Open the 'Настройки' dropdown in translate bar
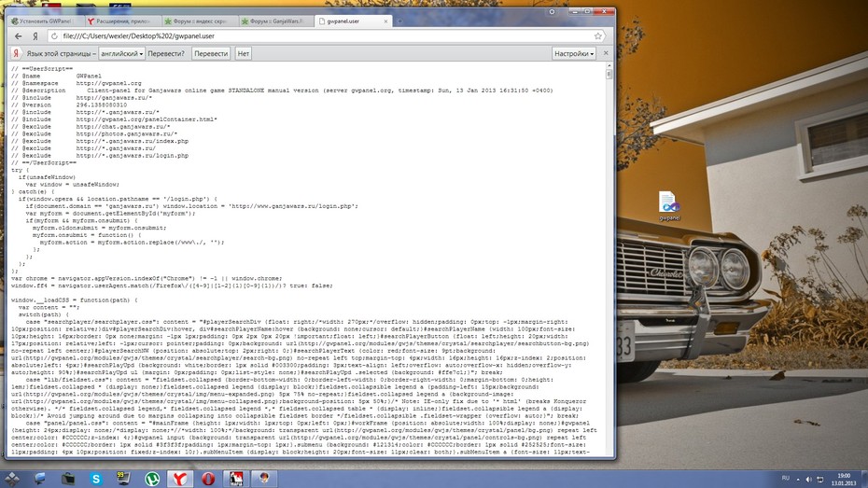Viewport: 868px width, 488px height. click(x=573, y=54)
